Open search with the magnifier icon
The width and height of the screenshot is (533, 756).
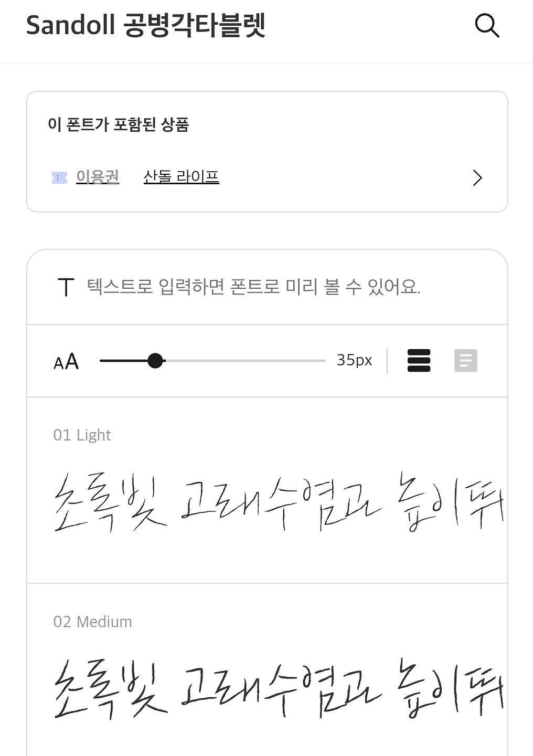(487, 25)
